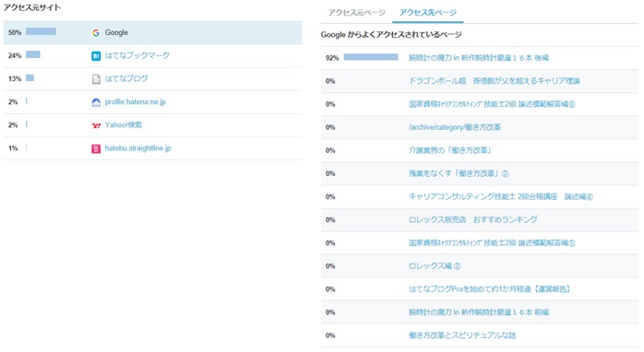Open the 介護業界の「働き方改革」 link
The width and height of the screenshot is (644, 352).
(x=450, y=150)
